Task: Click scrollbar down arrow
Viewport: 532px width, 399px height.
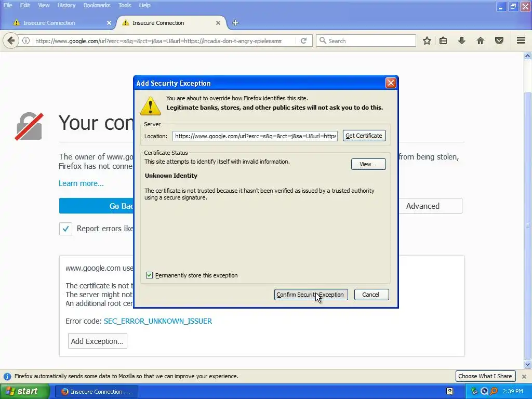Action: tap(528, 365)
